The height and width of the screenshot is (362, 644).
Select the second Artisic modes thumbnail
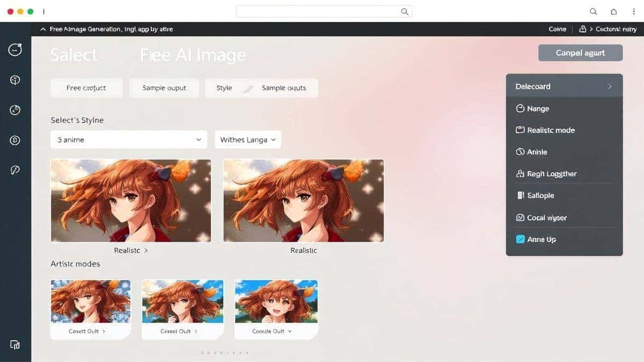[182, 301]
